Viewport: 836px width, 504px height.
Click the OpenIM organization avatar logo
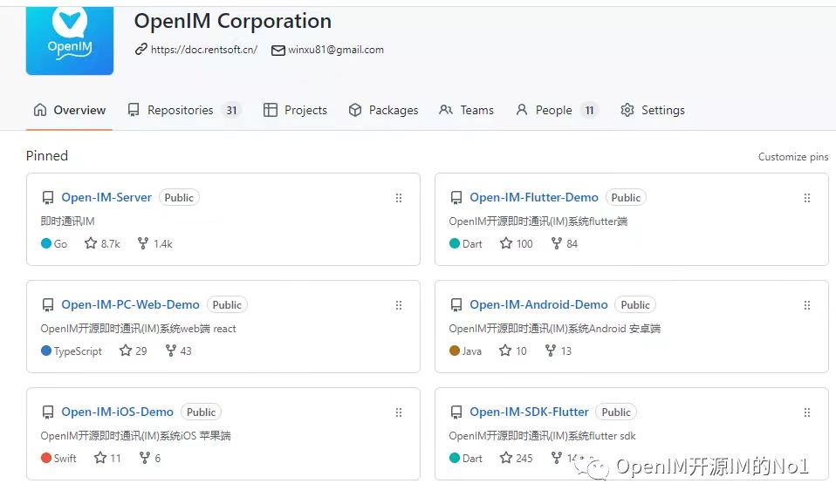(x=70, y=39)
